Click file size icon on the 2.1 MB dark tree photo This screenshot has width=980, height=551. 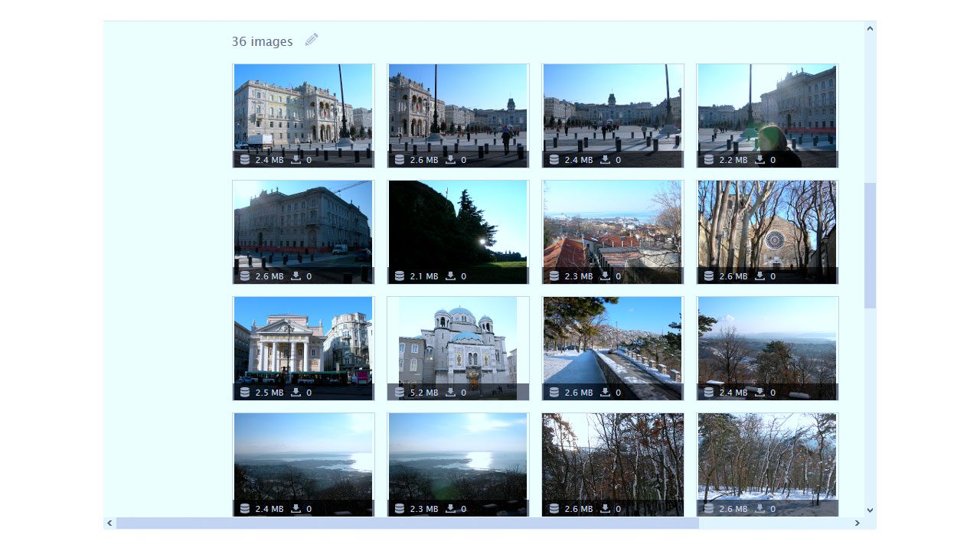[x=400, y=276]
